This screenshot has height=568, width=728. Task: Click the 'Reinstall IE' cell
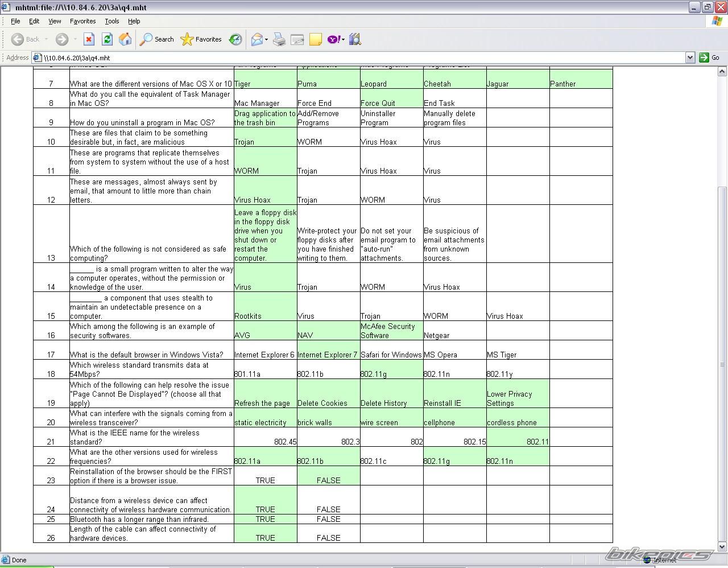point(454,393)
